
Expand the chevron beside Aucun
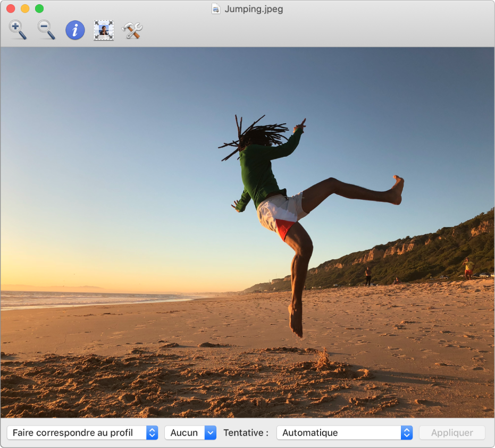(211, 433)
